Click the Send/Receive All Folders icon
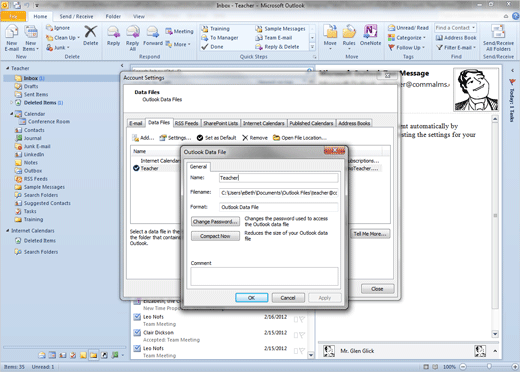520x372 pixels. click(x=498, y=32)
